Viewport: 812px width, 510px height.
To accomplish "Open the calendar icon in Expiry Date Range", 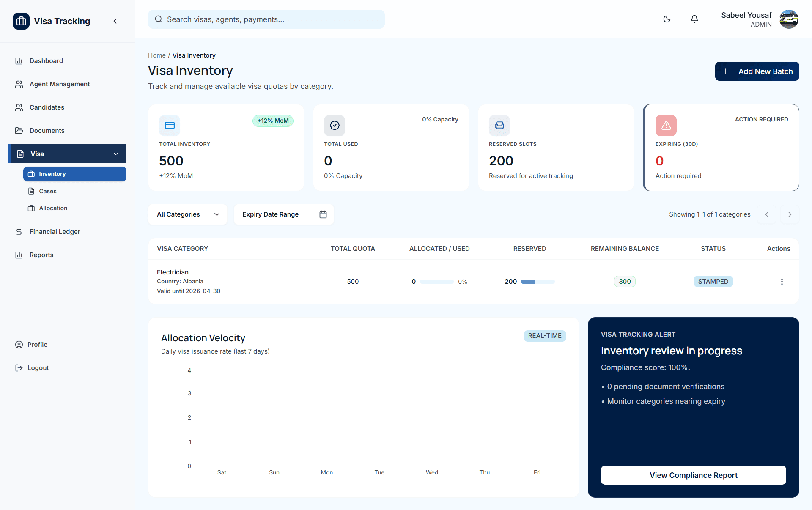I will 323,214.
